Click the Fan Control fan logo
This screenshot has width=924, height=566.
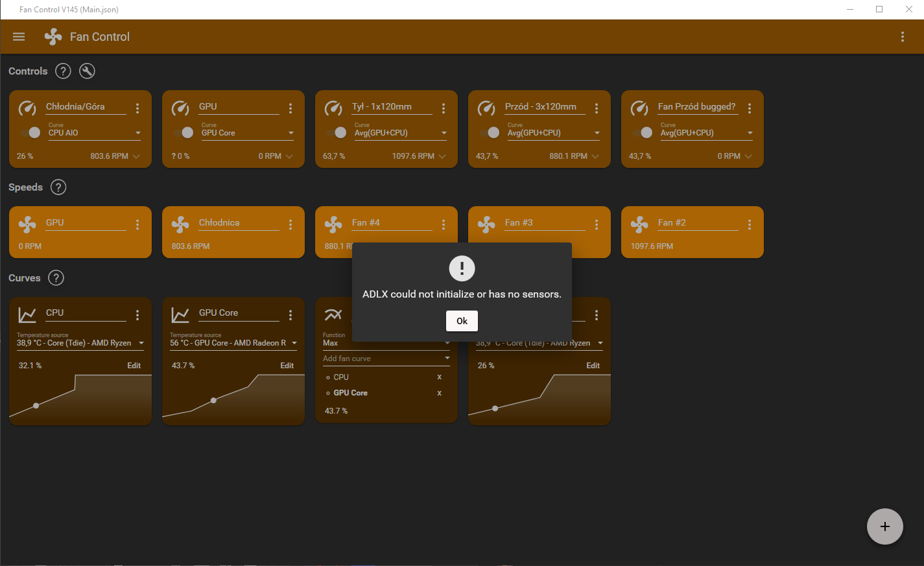(53, 36)
